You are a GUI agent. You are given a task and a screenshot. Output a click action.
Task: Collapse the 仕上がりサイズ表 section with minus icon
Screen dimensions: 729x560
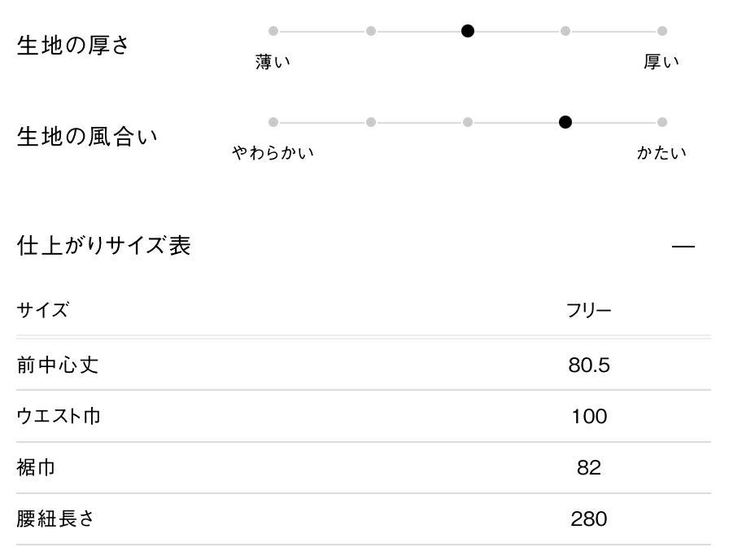point(683,247)
